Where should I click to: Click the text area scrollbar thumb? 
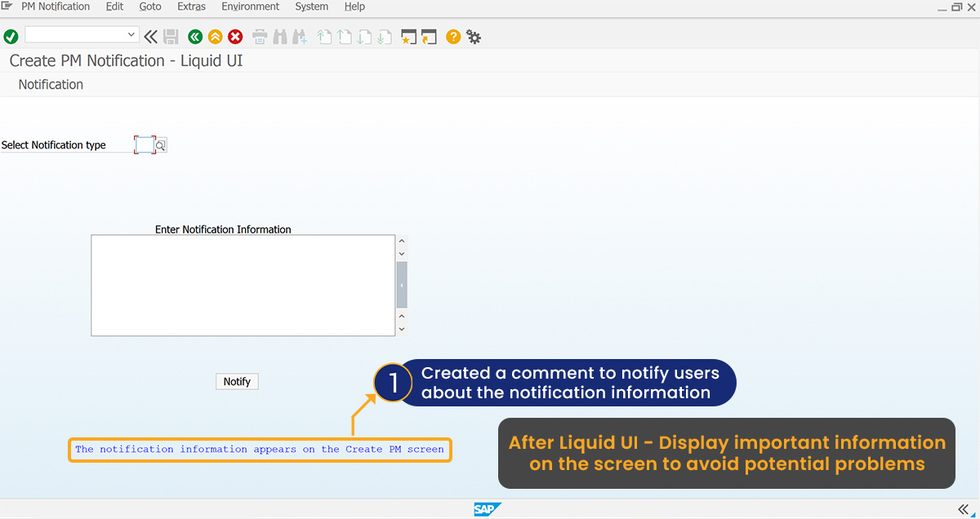[x=402, y=285]
